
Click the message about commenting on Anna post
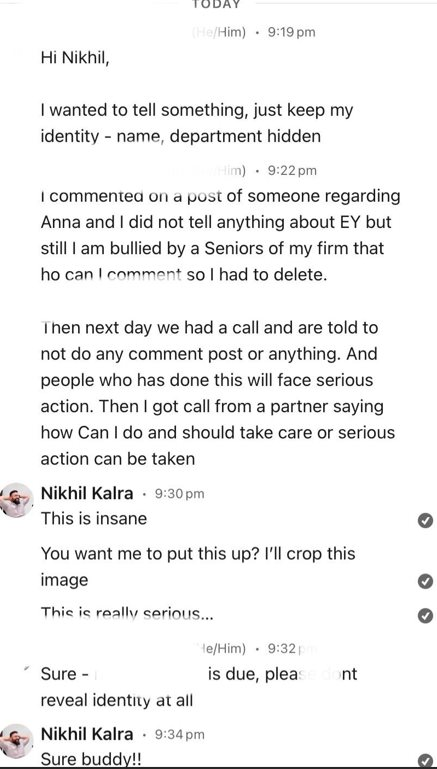pyautogui.click(x=220, y=235)
